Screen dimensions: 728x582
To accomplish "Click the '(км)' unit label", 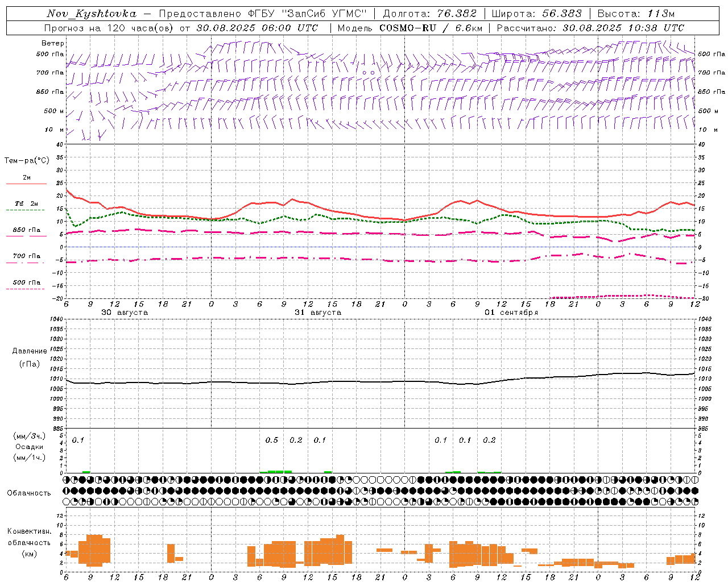I will (30, 554).
